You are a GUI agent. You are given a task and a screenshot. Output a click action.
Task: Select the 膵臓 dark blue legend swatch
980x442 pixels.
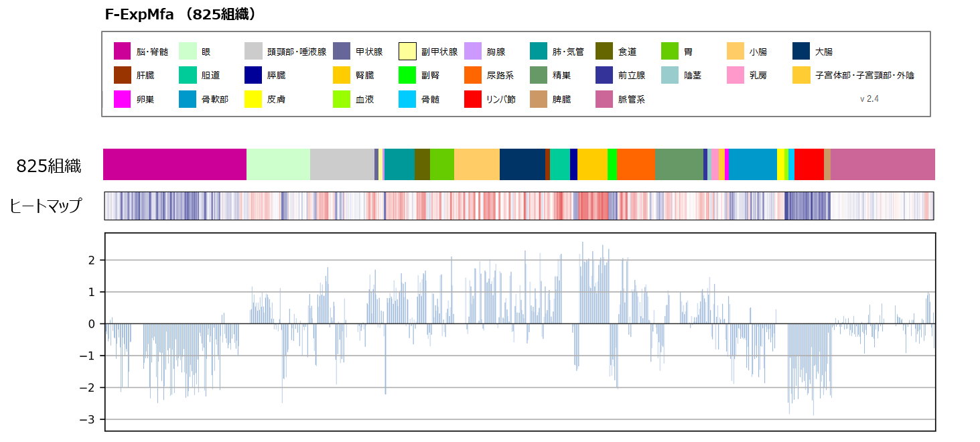253,75
